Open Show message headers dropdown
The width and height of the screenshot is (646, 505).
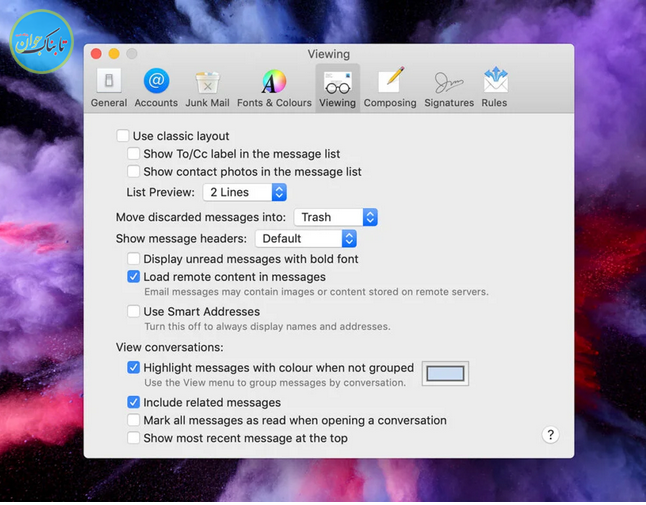click(306, 239)
